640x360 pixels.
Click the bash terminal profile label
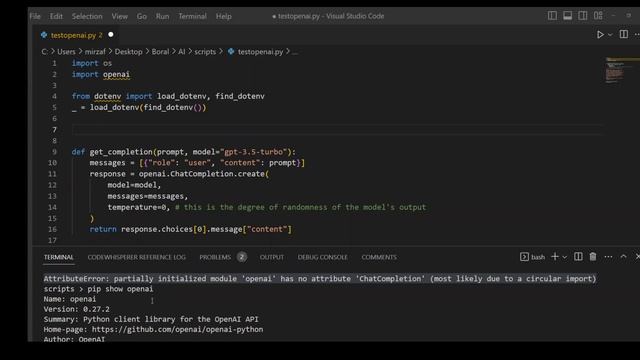[538, 257]
